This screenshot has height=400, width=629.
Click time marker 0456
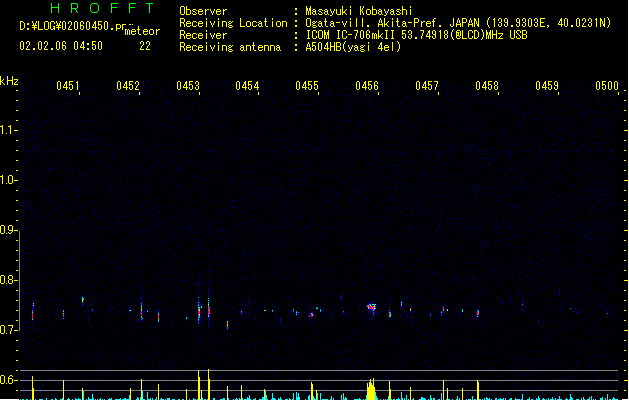[x=367, y=86]
